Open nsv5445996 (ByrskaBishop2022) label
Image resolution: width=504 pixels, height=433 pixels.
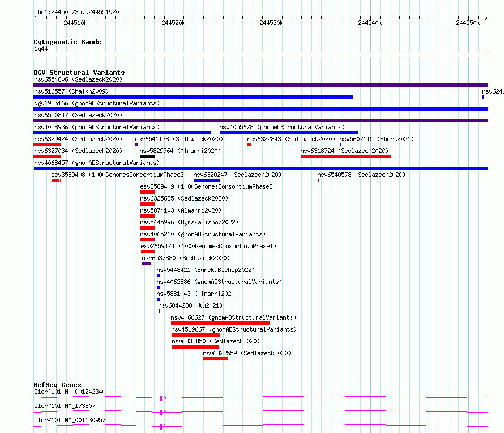click(x=189, y=222)
